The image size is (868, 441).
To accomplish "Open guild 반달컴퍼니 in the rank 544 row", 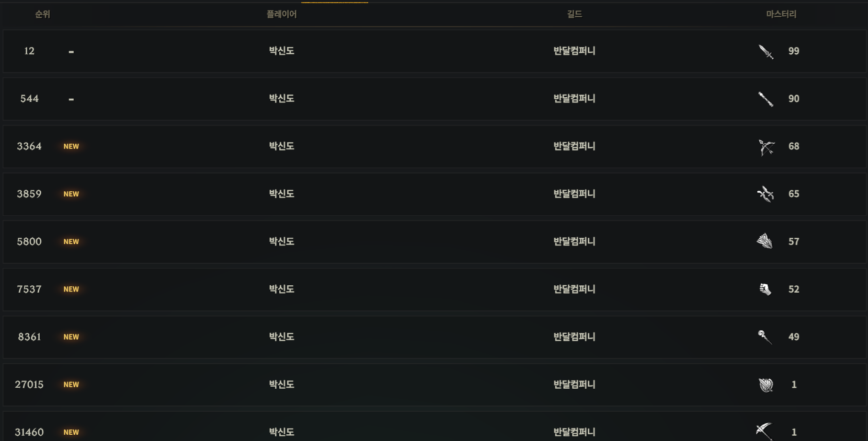I will [x=574, y=99].
